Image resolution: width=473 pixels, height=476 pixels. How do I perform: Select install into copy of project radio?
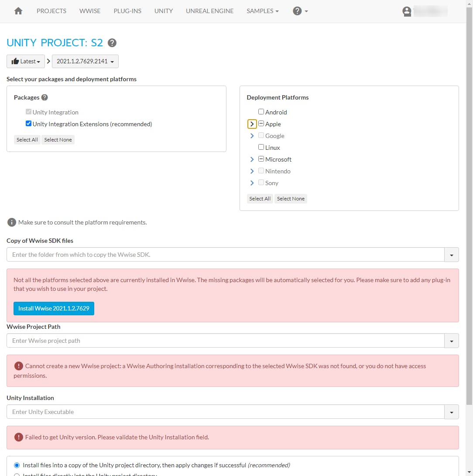(17, 465)
